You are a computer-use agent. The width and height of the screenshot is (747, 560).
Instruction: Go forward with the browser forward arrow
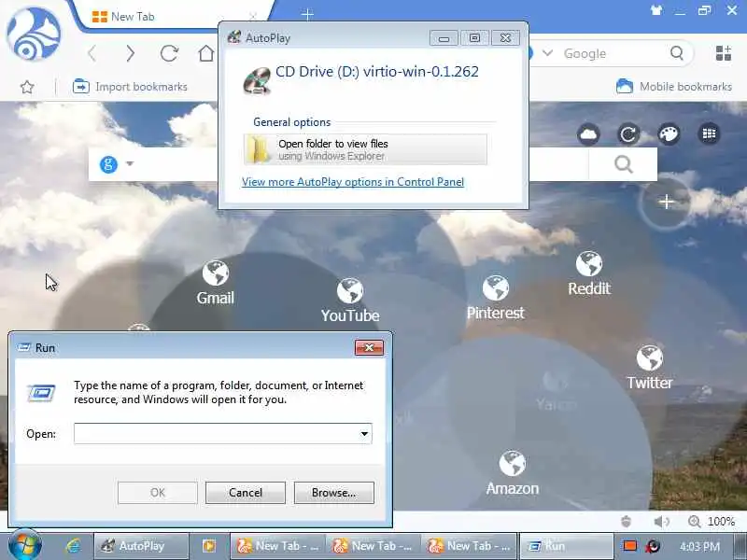click(x=130, y=53)
